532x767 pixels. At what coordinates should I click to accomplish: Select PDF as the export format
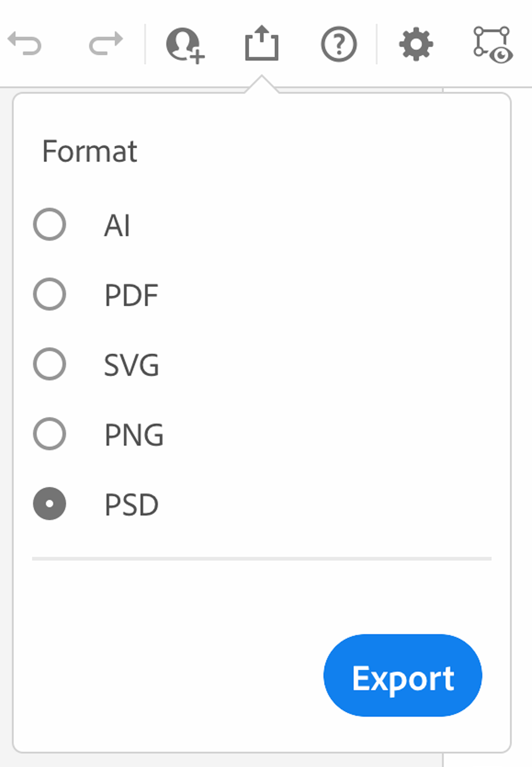coord(49,294)
